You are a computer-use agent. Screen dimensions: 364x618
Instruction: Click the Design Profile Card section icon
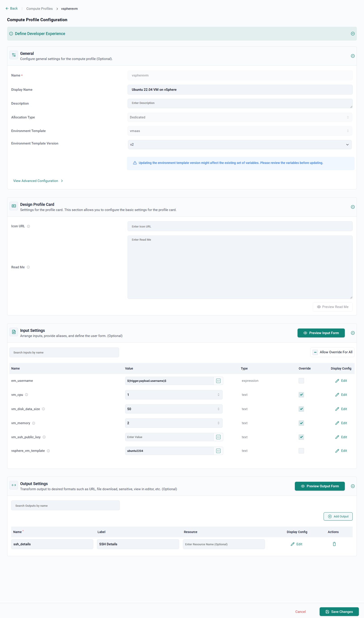14,206
